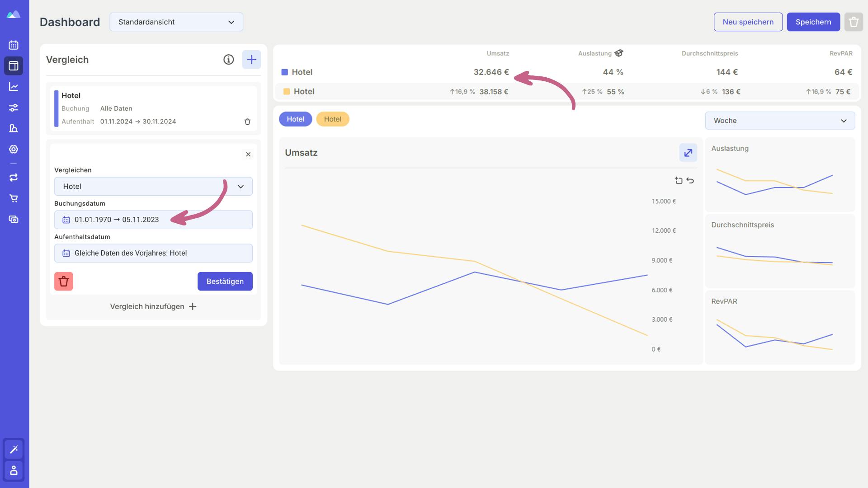Toggle the yellow Hotel series chip
The image size is (868, 488).
tap(333, 119)
